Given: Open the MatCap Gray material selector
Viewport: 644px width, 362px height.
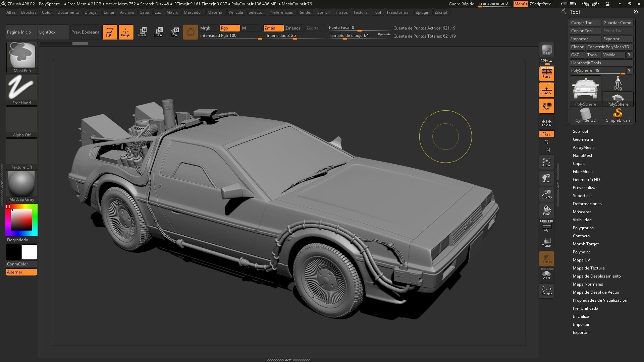Looking at the screenshot, I should click(x=22, y=186).
